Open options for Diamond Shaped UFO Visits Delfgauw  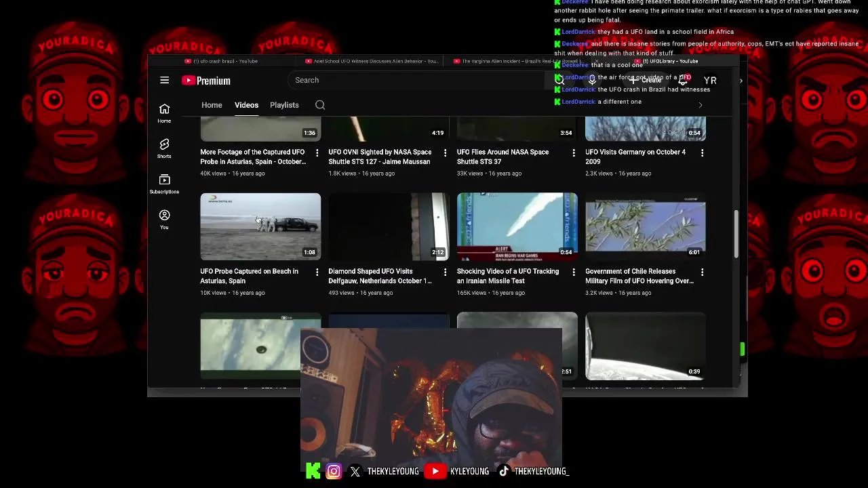click(x=445, y=272)
